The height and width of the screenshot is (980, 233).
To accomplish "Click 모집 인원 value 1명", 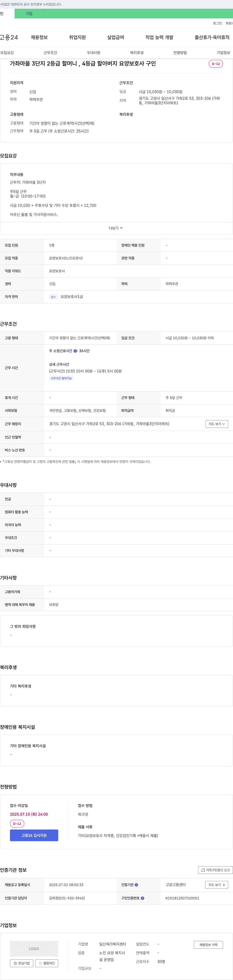I will pyautogui.click(x=52, y=245).
